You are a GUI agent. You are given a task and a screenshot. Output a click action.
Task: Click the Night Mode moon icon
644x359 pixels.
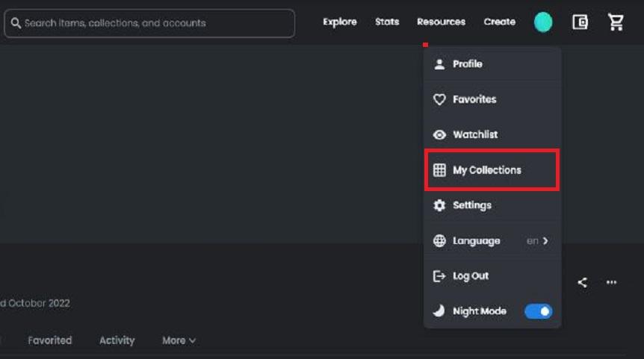tap(439, 310)
